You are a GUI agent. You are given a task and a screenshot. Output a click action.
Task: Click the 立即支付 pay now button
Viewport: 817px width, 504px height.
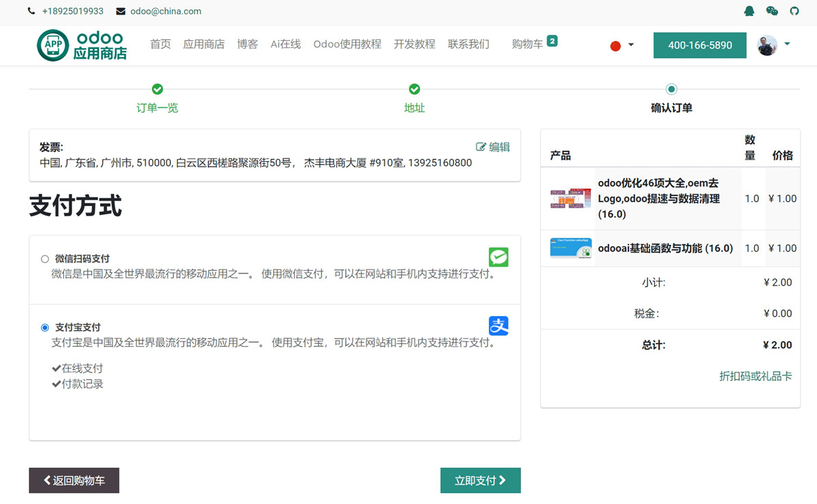pyautogui.click(x=481, y=480)
